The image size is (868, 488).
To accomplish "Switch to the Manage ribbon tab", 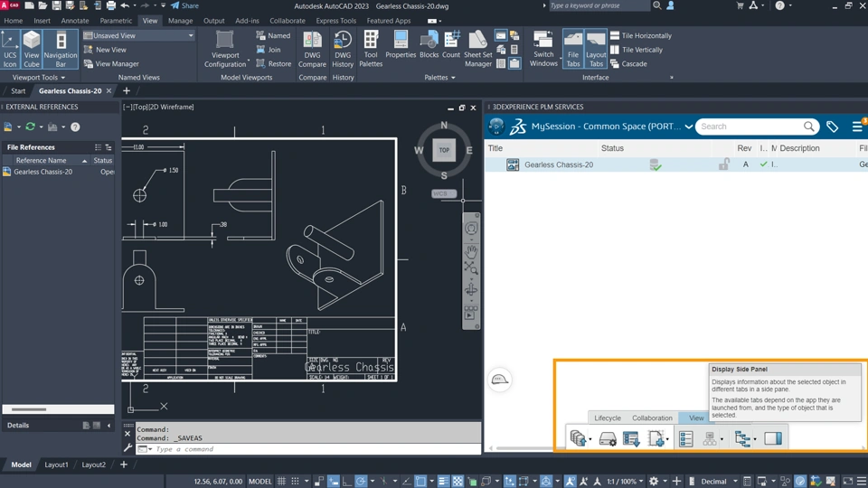I will click(x=181, y=21).
